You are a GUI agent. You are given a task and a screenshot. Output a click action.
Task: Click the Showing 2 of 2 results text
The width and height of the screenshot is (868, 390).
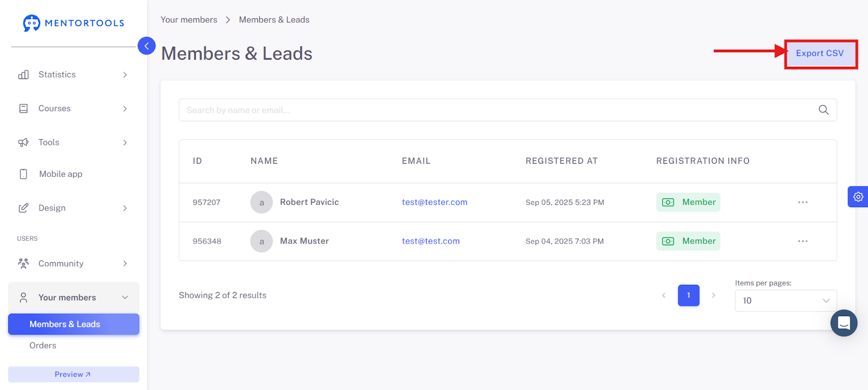point(222,296)
